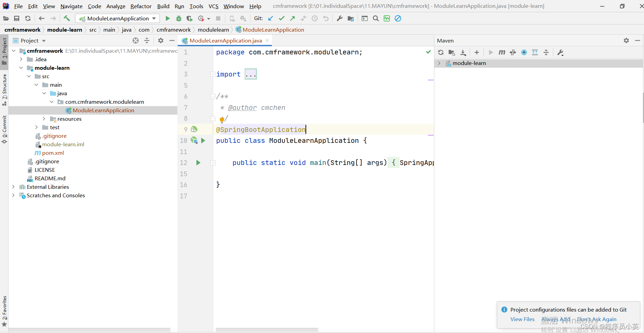Toggle the Favorites tool window stripe
The height and width of the screenshot is (333, 644).
[4, 311]
